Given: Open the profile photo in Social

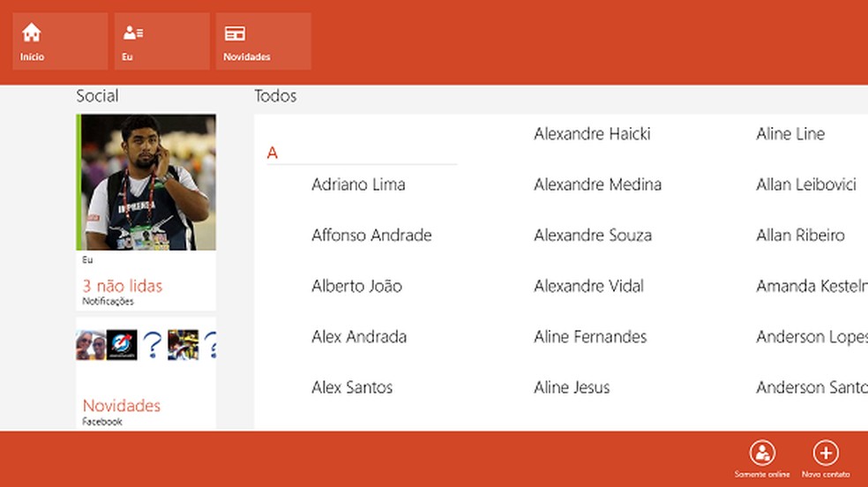Looking at the screenshot, I should (x=146, y=183).
